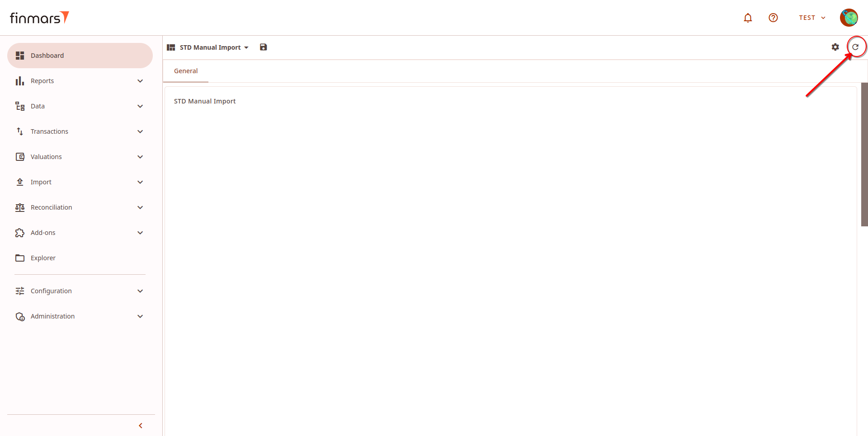
Task: Click the STD Manual Import panel title
Action: click(x=205, y=101)
